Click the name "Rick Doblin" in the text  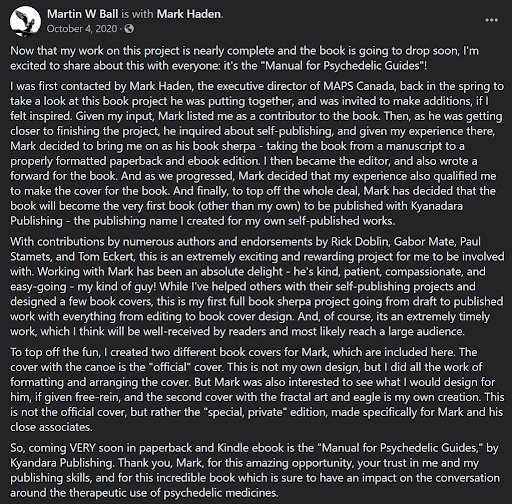pos(360,241)
